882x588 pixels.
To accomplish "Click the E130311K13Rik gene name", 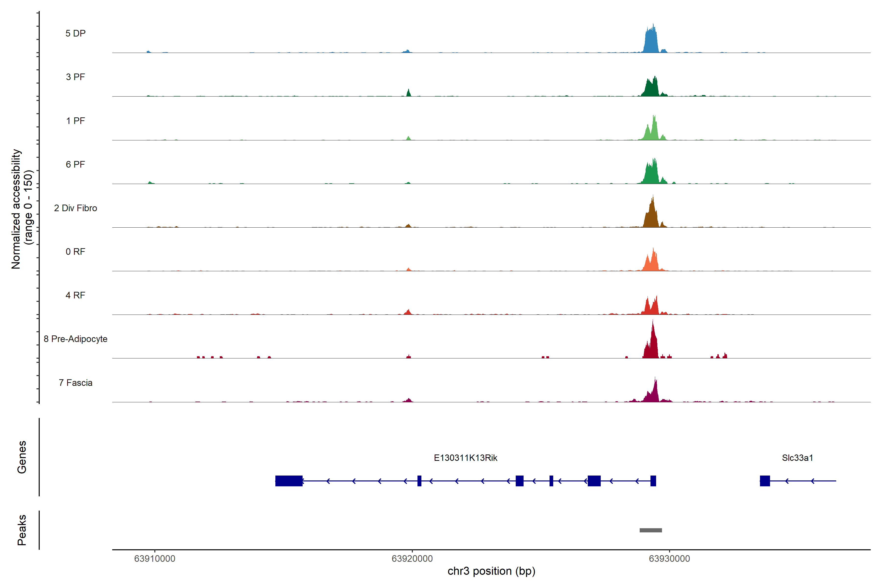I will click(x=465, y=458).
